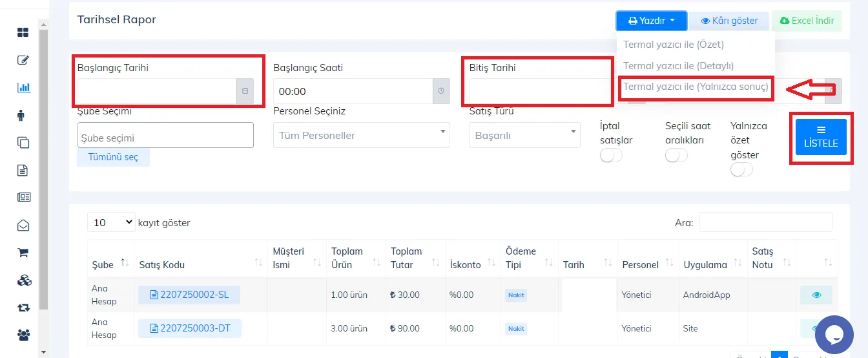Select Termal yazıcı ile (Yalnızca sonuç)

[x=696, y=87]
